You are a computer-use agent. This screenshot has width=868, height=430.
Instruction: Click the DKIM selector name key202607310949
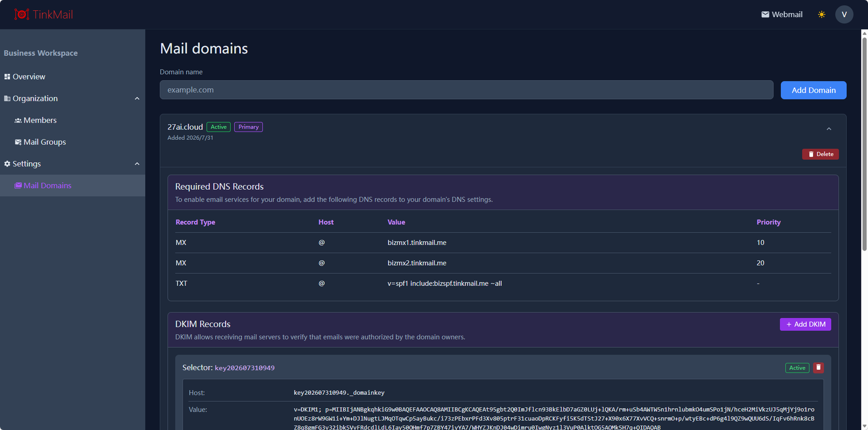coord(245,368)
